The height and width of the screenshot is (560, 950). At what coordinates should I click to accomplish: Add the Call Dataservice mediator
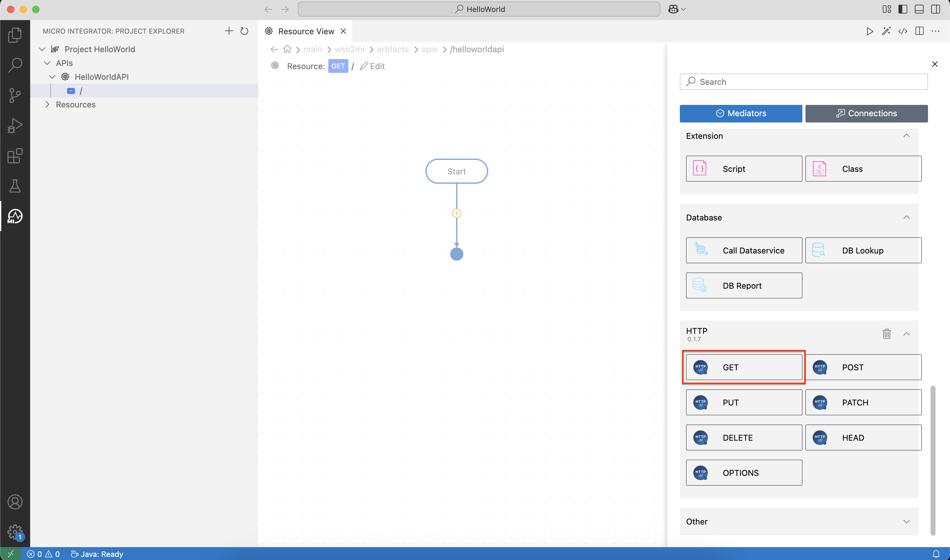744,251
